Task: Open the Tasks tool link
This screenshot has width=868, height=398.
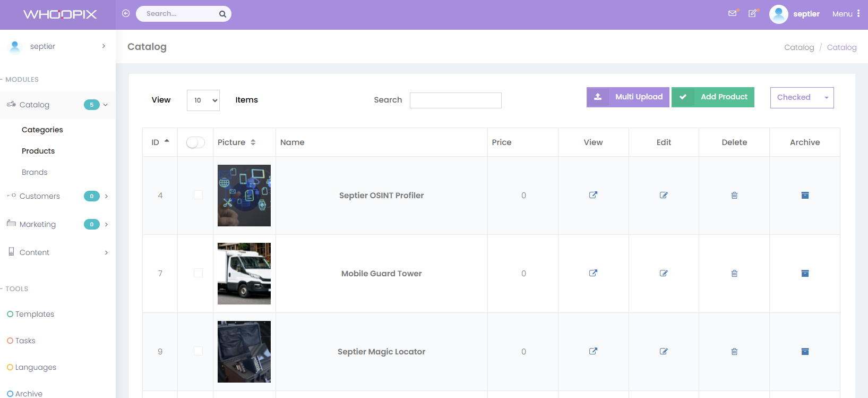Action: [25, 341]
